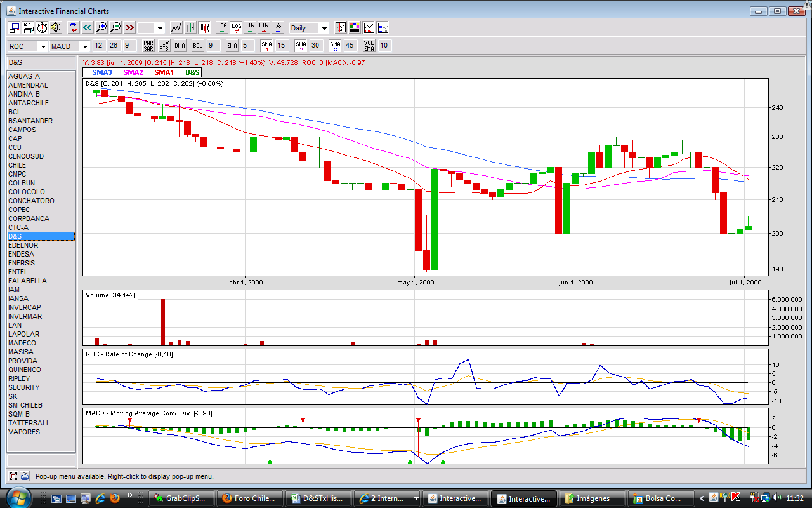This screenshot has height=508, width=812.
Task: Click the PIV PTS pivot points button
Action: coord(164,46)
